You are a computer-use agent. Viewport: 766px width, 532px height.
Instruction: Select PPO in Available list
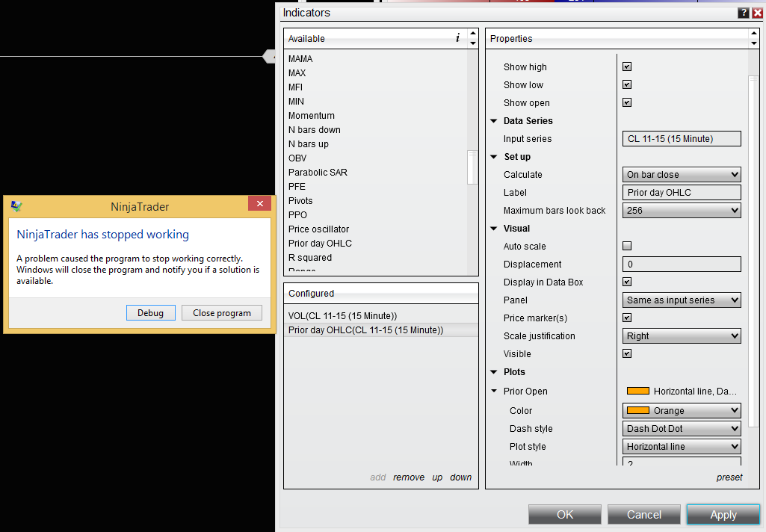tap(297, 214)
